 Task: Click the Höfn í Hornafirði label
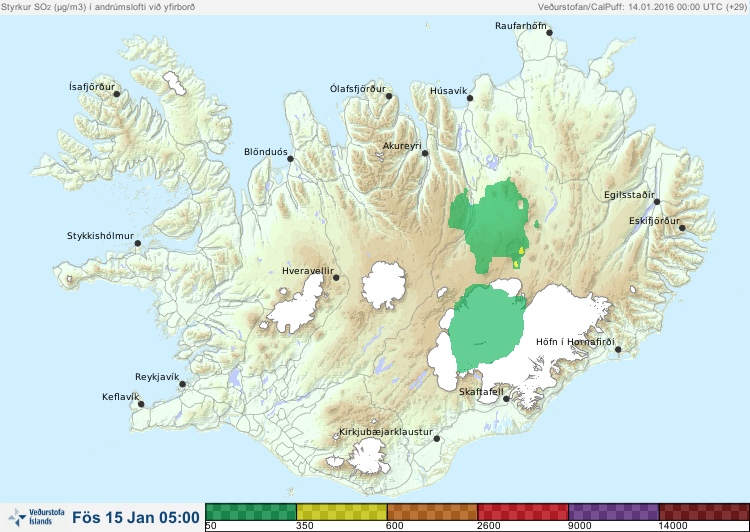pyautogui.click(x=575, y=342)
